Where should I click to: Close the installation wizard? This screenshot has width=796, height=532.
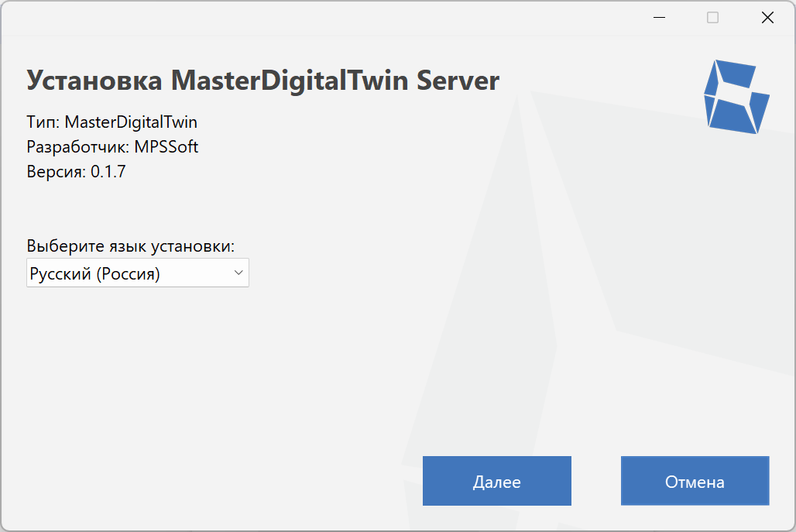click(x=767, y=17)
